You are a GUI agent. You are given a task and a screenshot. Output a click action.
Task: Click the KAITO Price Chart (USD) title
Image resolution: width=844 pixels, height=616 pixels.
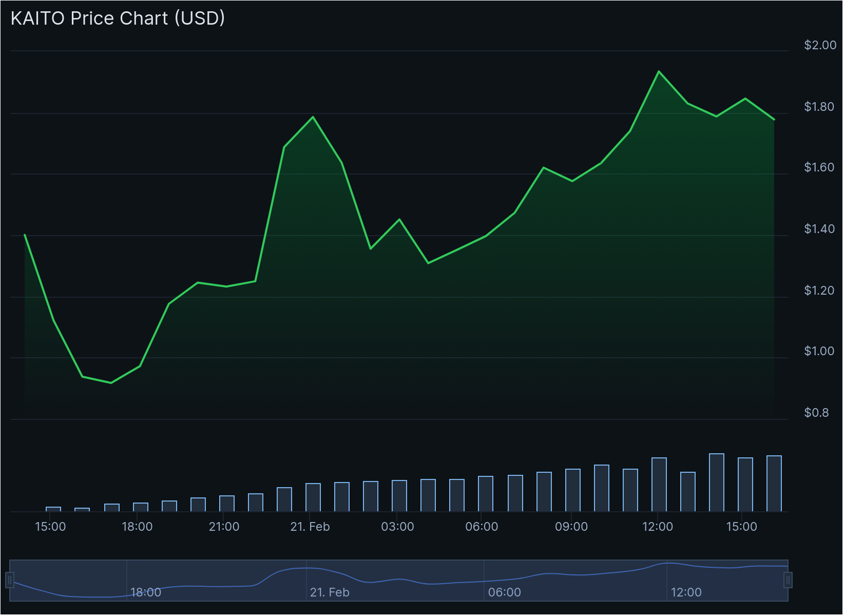(x=118, y=18)
